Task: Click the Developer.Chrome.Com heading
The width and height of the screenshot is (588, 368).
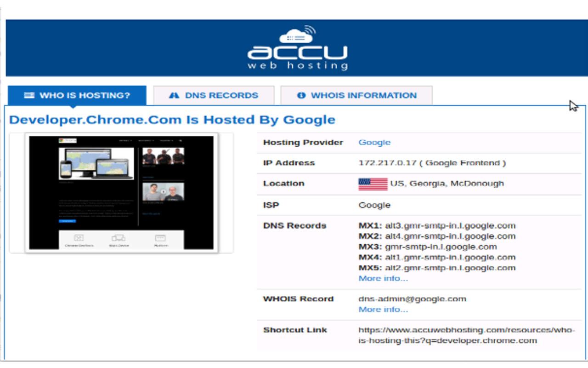Action: tap(172, 119)
